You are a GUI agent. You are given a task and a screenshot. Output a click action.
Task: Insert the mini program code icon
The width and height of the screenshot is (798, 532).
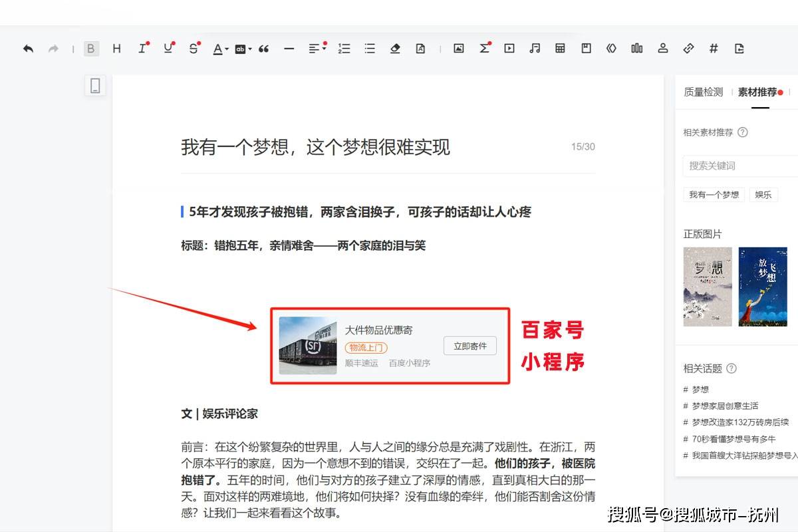(x=612, y=49)
